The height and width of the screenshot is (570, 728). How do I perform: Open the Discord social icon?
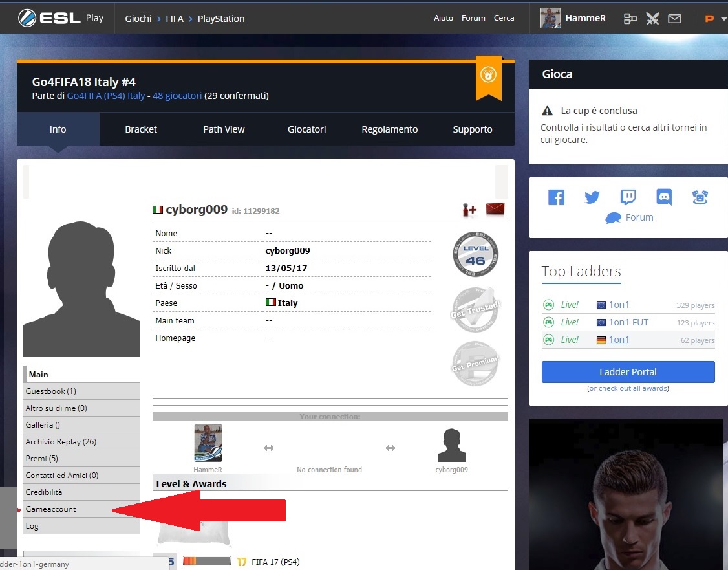(x=664, y=197)
